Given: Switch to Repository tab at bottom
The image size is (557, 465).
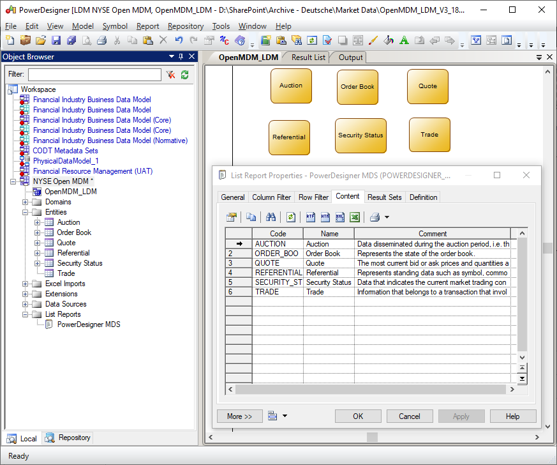Looking at the screenshot, I should (68, 438).
